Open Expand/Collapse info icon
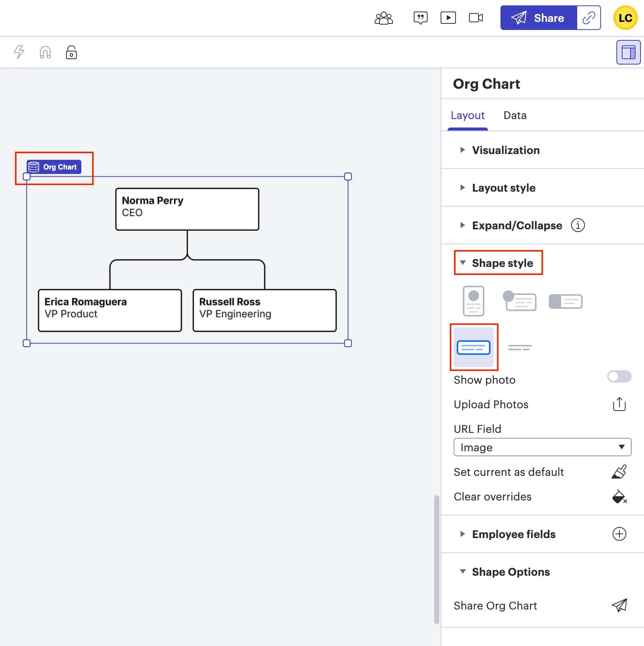Image resolution: width=644 pixels, height=646 pixels. [578, 225]
